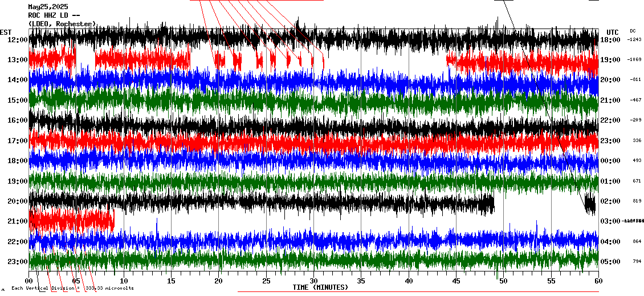Click the 336 DC offset value
The width and height of the screenshot is (644, 296).
[637, 140]
